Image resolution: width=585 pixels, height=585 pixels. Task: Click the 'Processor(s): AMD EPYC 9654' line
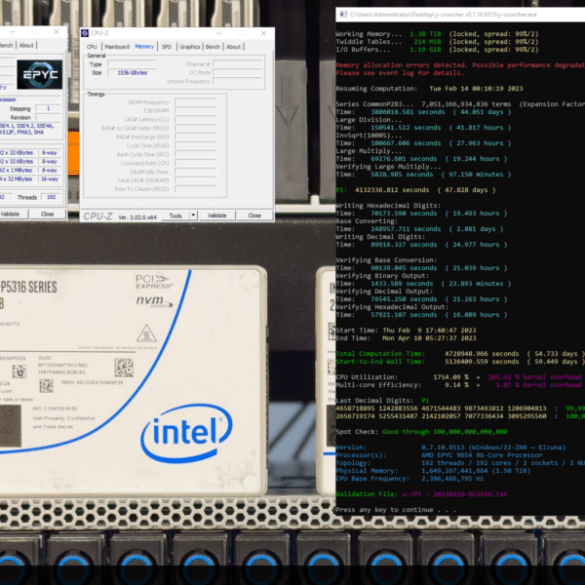pos(439,455)
